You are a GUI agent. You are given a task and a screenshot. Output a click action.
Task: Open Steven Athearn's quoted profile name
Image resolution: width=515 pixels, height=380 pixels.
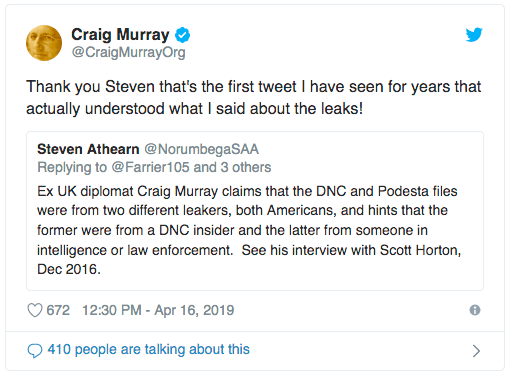(x=88, y=149)
